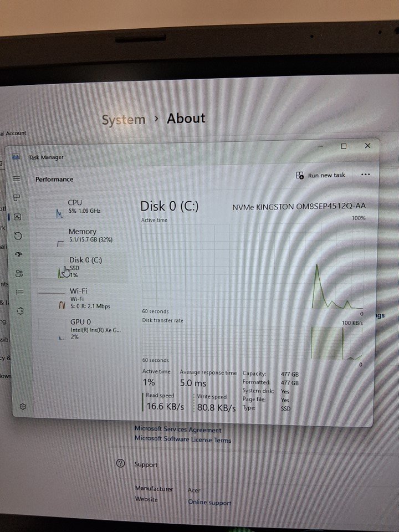The width and height of the screenshot is (399, 532).
Task: Open the Users page icon
Action: tap(19, 273)
